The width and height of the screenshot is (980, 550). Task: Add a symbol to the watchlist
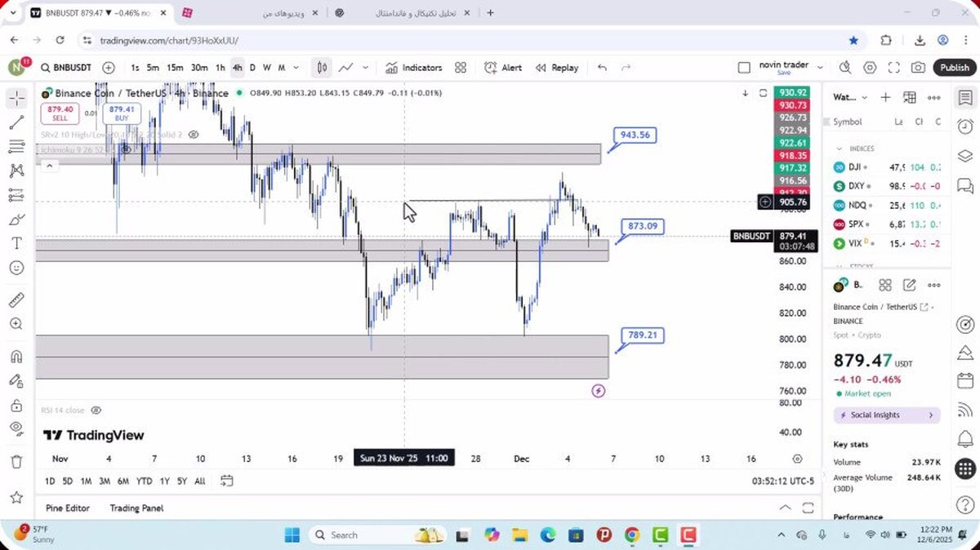coord(885,97)
